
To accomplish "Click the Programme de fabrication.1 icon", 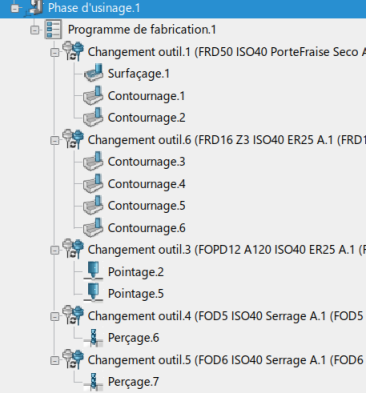I will [x=53, y=29].
